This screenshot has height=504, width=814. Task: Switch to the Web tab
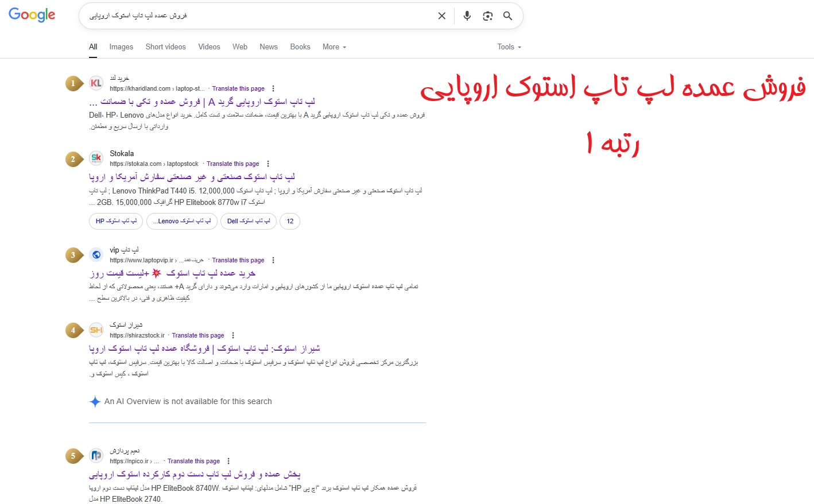[x=240, y=47]
